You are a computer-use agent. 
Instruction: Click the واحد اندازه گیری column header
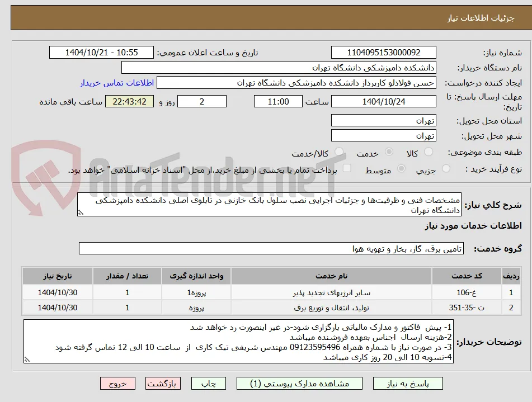[x=196, y=276]
